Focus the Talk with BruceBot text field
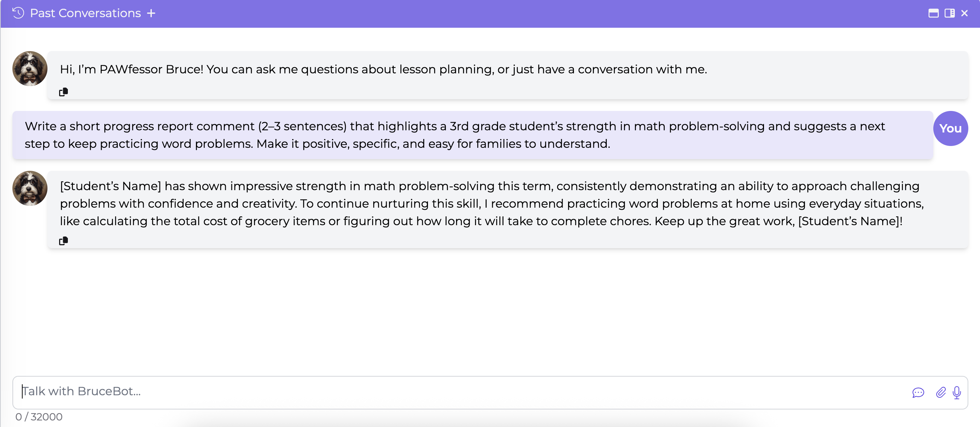 pyautogui.click(x=456, y=392)
